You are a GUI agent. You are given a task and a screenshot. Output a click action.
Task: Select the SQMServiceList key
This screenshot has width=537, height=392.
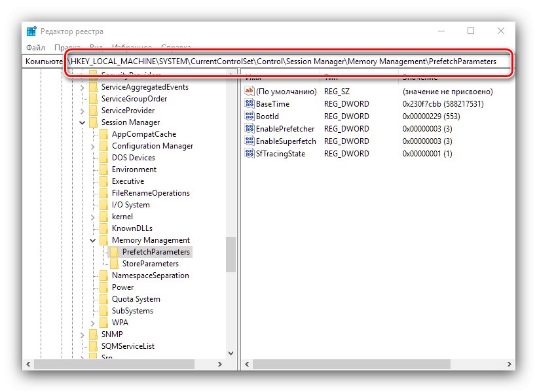pyautogui.click(x=128, y=346)
